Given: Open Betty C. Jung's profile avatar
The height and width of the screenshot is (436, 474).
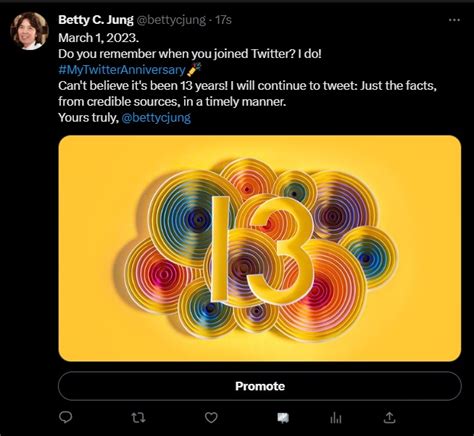Looking at the screenshot, I should pos(29,31).
